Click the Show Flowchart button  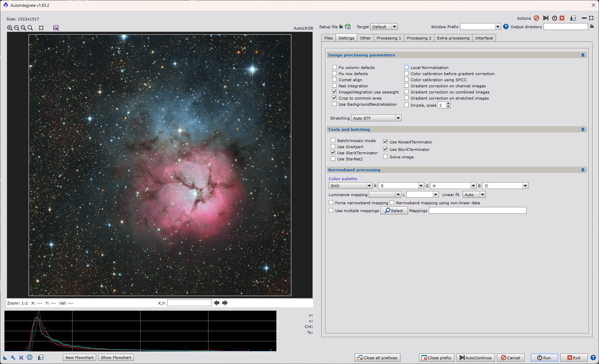tap(116, 358)
